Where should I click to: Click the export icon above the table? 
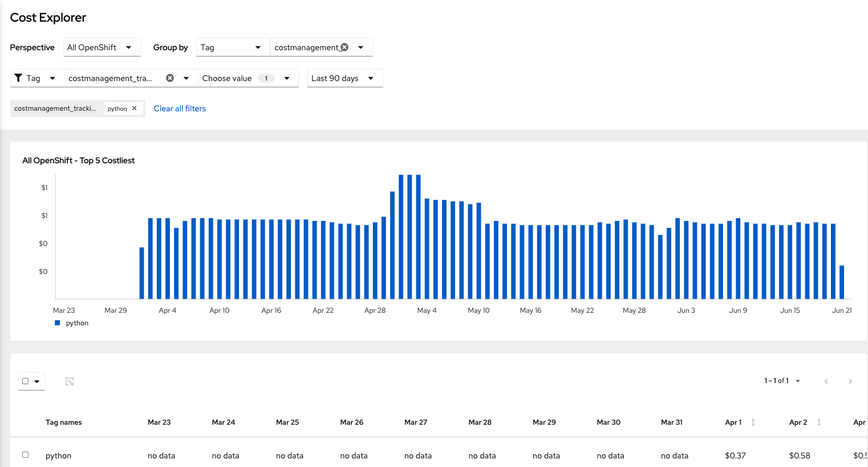[x=70, y=381]
